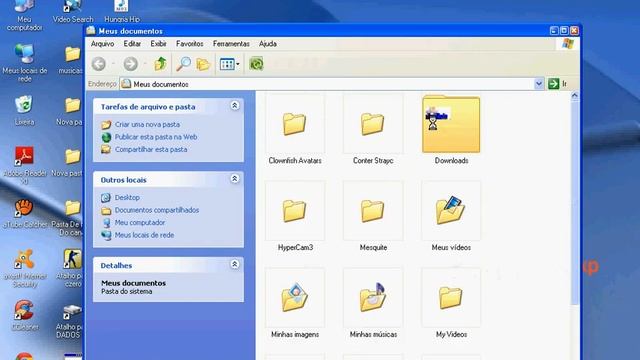
Task: Select the musicas desktop folder
Action: tap(71, 60)
